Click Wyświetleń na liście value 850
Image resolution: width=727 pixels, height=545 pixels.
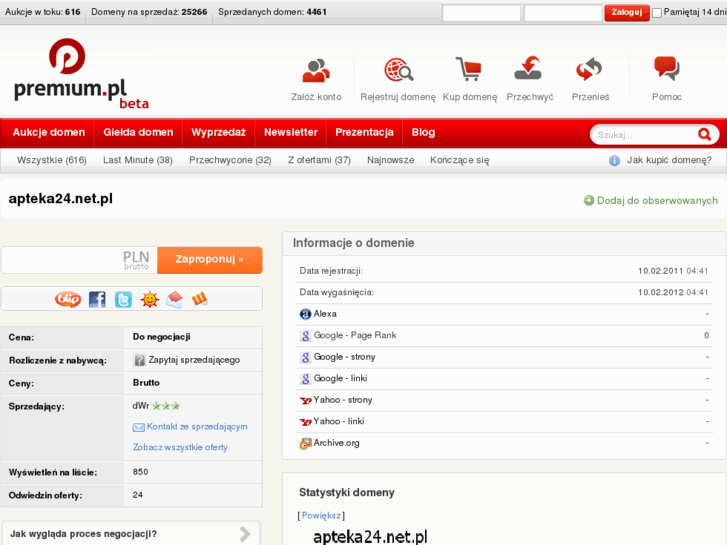(x=140, y=472)
